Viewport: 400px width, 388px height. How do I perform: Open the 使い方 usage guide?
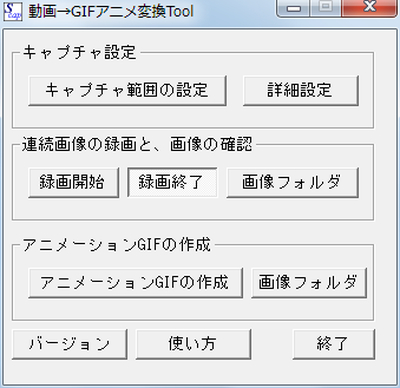point(193,344)
